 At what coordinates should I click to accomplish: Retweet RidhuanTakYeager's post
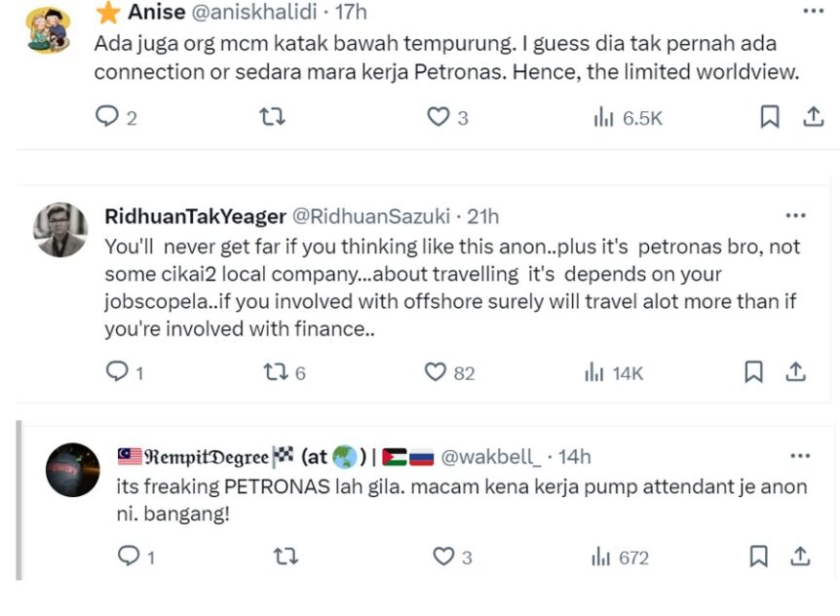pos(273,372)
